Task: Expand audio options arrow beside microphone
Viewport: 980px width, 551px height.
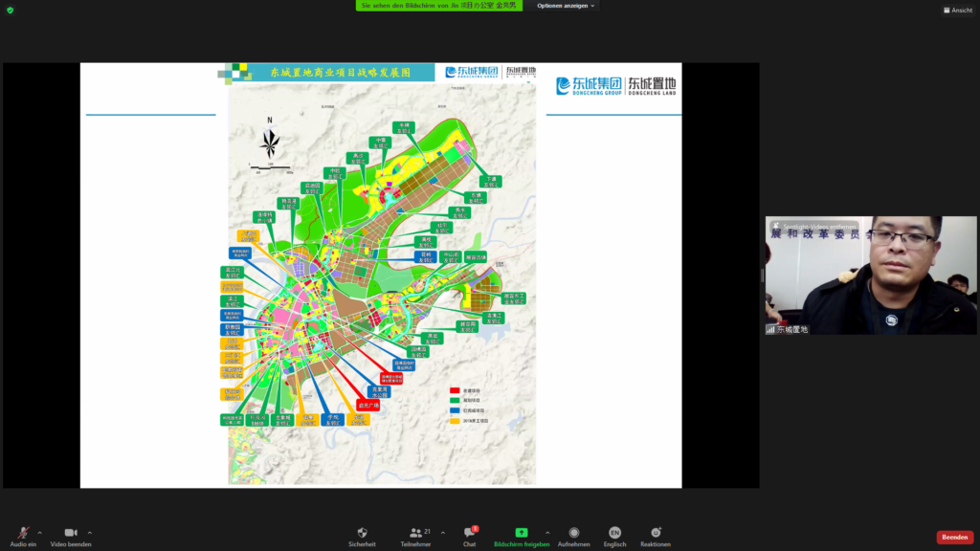Action: 39,532
